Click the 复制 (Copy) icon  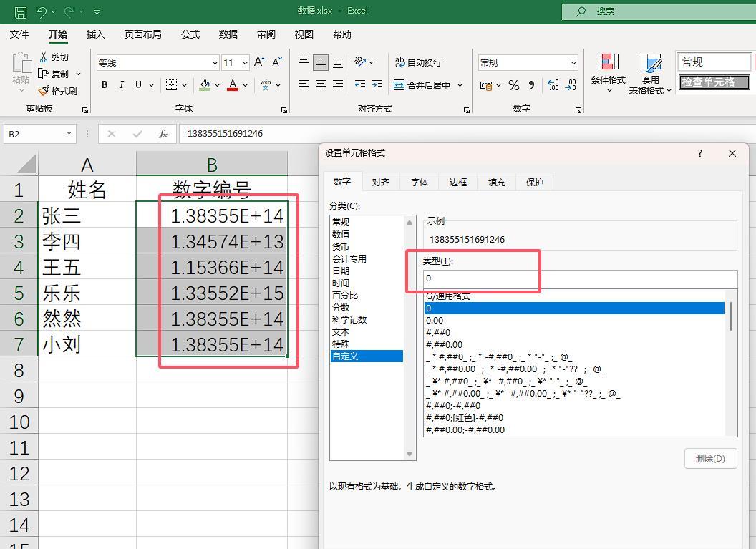point(44,74)
